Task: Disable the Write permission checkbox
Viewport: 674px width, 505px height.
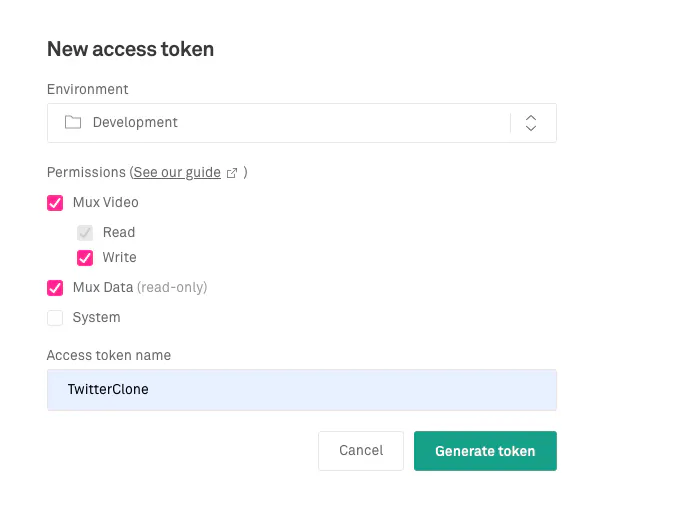Action: pyautogui.click(x=85, y=258)
